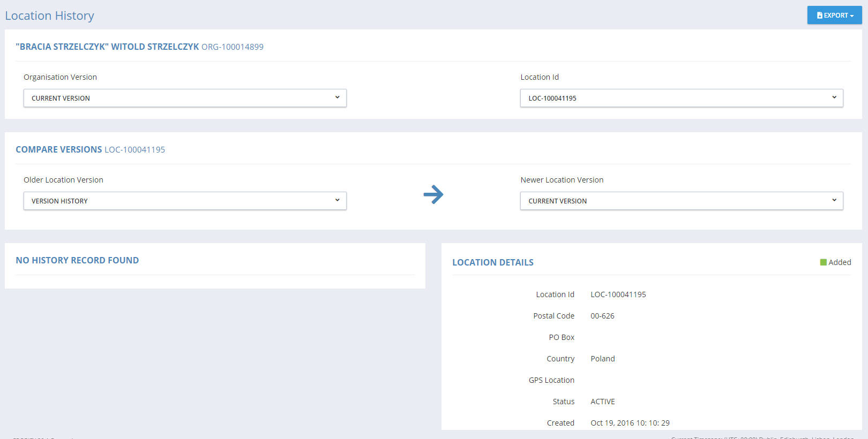This screenshot has height=439, width=868.
Task: Click the file icon in Export button
Action: pos(819,16)
